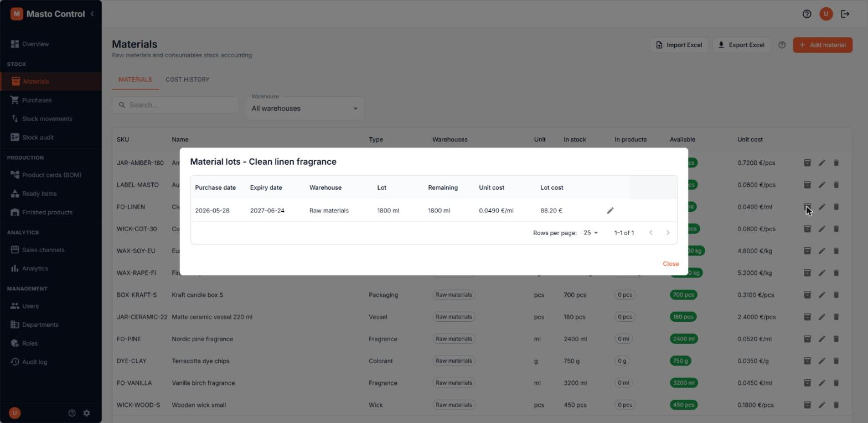Edit the WAX-RAPE-FI material
868x423 pixels.
coord(821,273)
